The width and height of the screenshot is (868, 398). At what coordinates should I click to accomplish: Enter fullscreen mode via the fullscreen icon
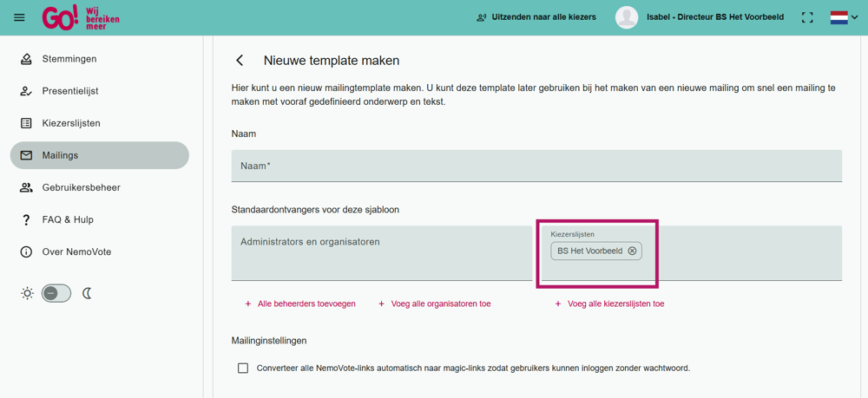(x=807, y=17)
